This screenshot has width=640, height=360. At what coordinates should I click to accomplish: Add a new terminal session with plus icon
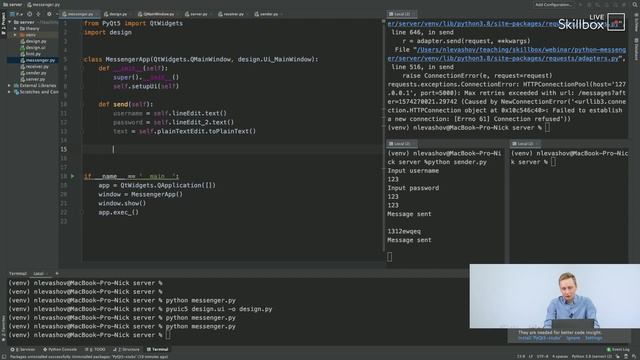tap(57, 273)
